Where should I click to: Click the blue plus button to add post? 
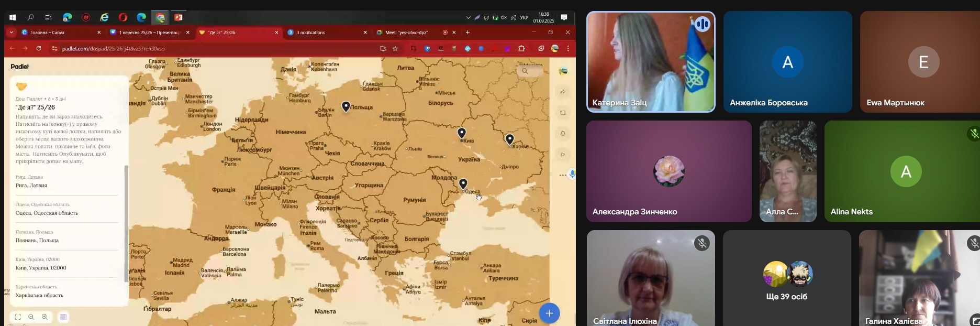click(549, 313)
